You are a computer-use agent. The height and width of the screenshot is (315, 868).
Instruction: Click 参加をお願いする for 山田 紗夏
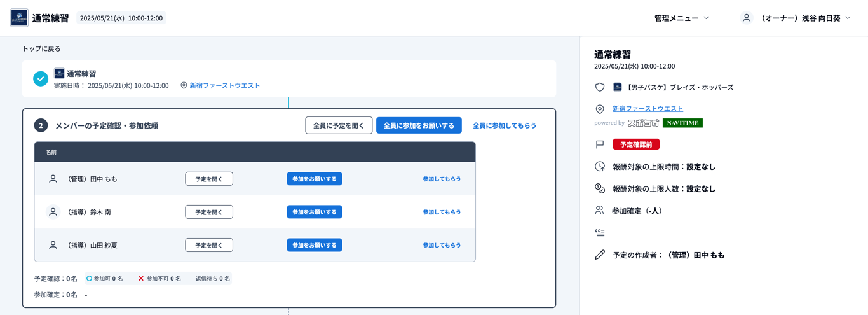coord(315,245)
